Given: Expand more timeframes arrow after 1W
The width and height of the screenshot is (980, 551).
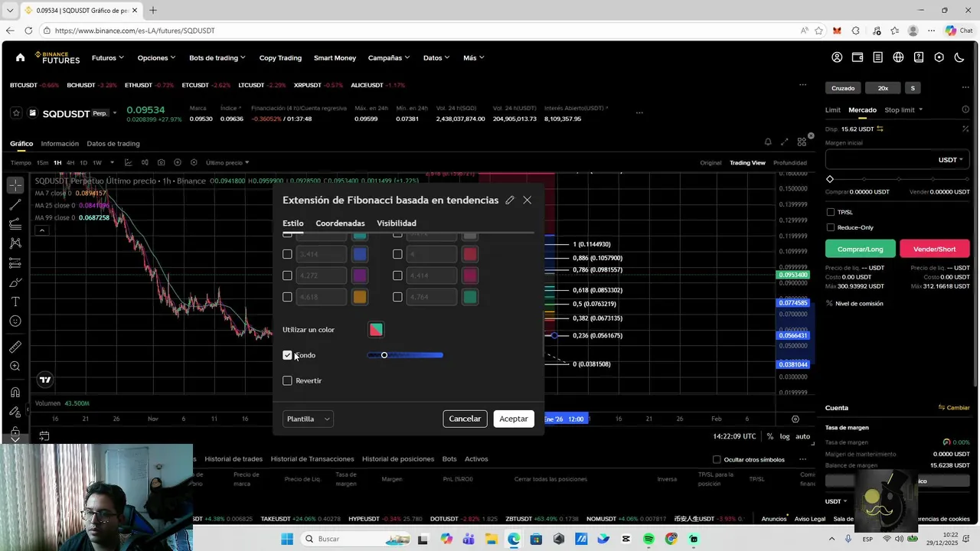Looking at the screenshot, I should tap(112, 162).
